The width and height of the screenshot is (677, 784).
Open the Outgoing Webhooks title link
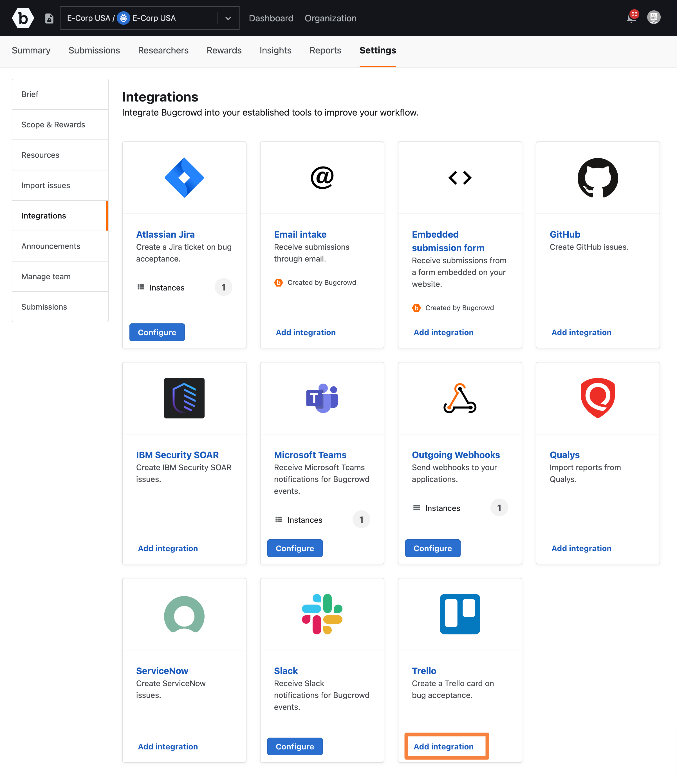456,455
